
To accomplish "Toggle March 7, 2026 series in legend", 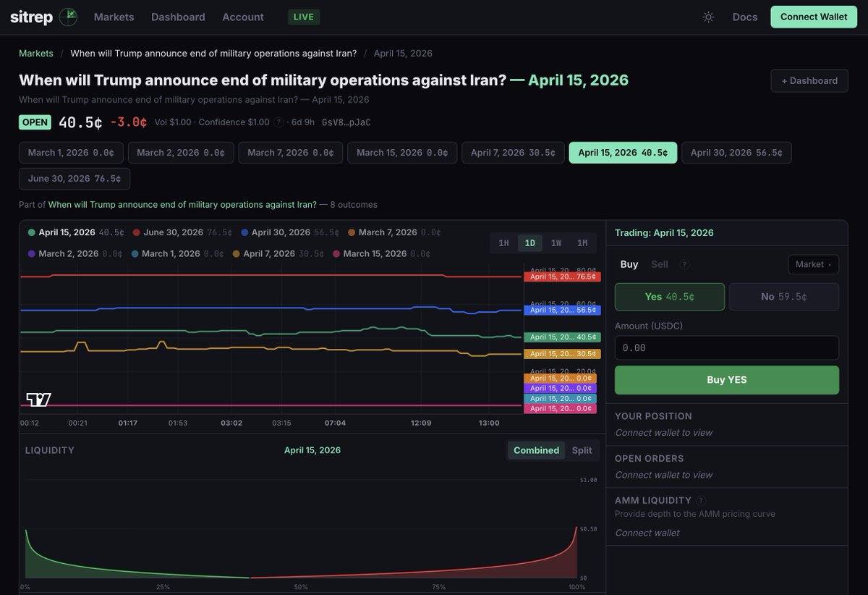I will click(x=394, y=232).
